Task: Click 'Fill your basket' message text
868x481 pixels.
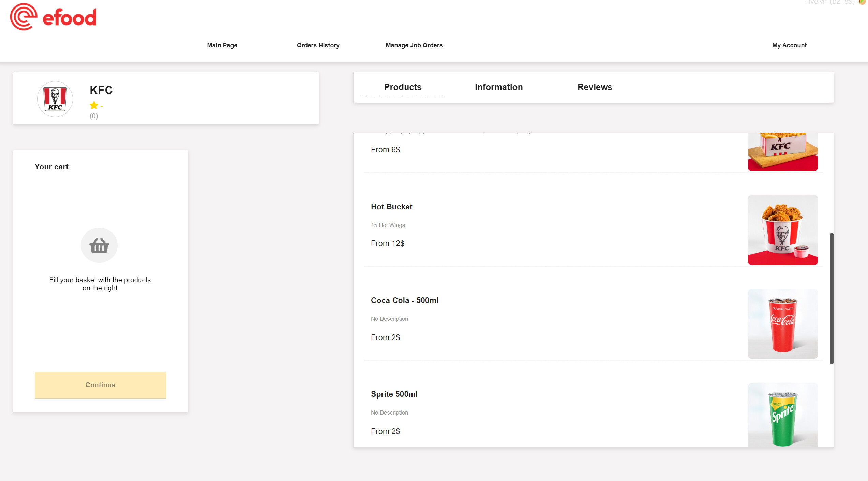Action: 100,284
